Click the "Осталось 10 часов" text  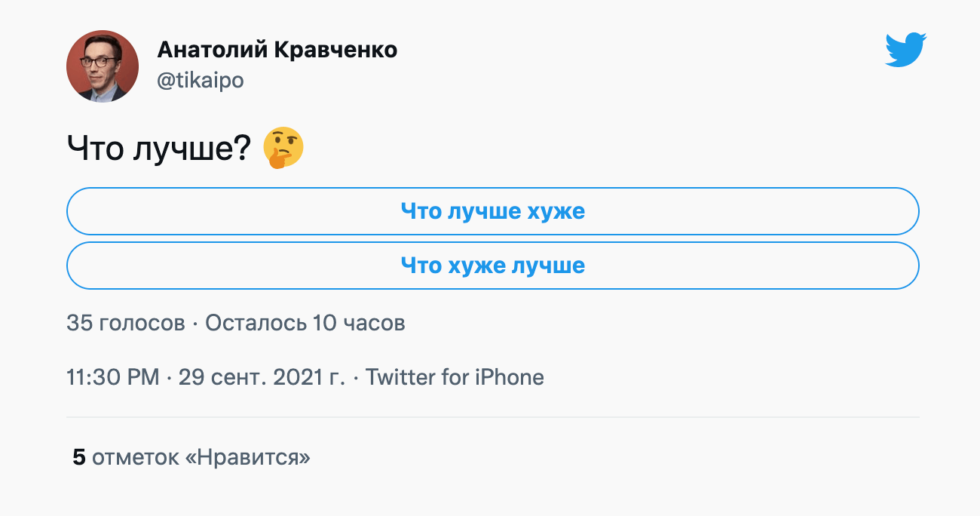pyautogui.click(x=305, y=324)
